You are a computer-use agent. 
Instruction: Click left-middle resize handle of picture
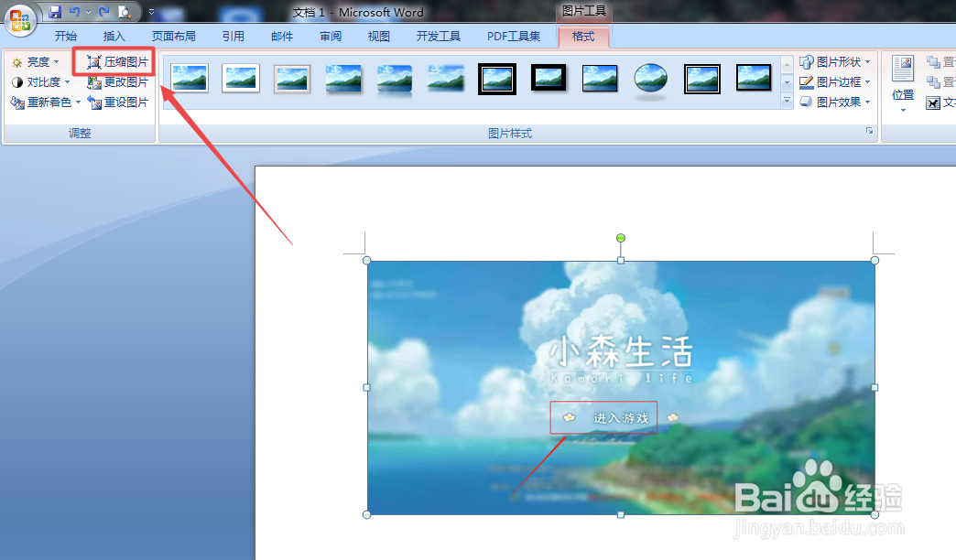[x=366, y=388]
